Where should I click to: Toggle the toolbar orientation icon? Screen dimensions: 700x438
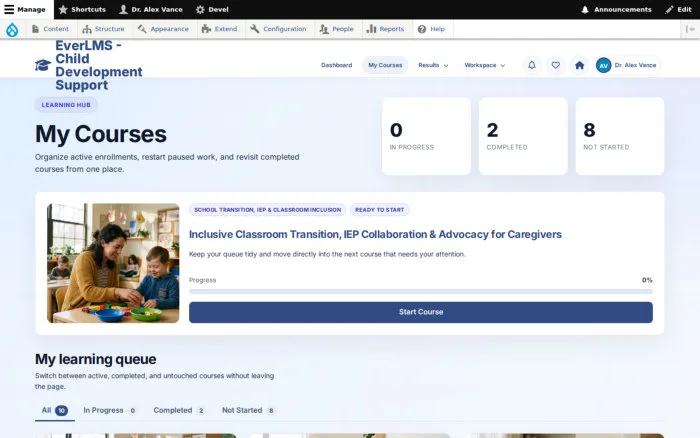690,29
